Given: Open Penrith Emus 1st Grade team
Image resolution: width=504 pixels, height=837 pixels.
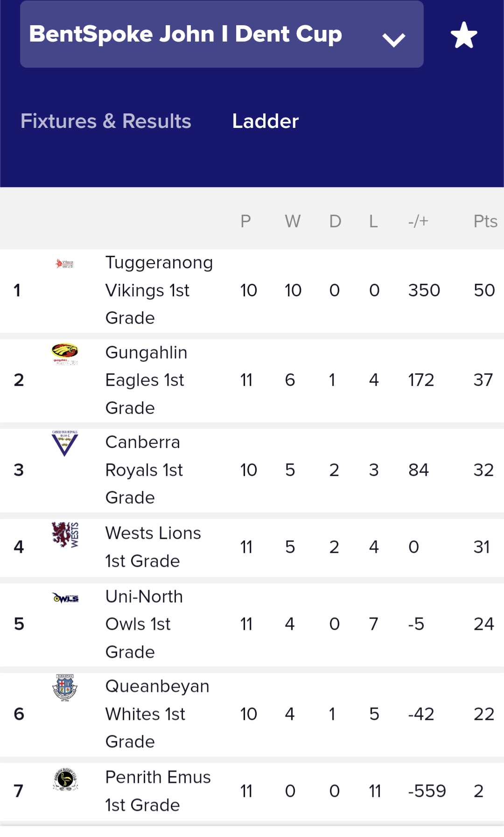Looking at the screenshot, I should [158, 791].
